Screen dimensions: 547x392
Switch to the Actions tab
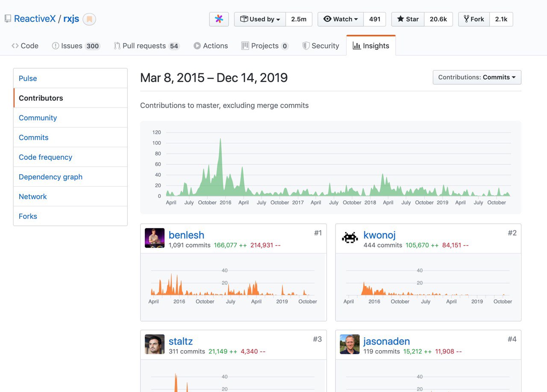(210, 46)
